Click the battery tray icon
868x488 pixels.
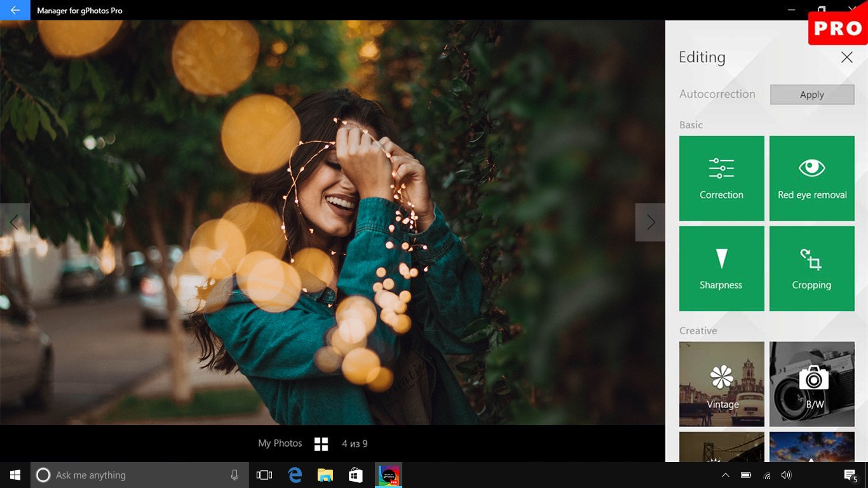click(x=746, y=475)
